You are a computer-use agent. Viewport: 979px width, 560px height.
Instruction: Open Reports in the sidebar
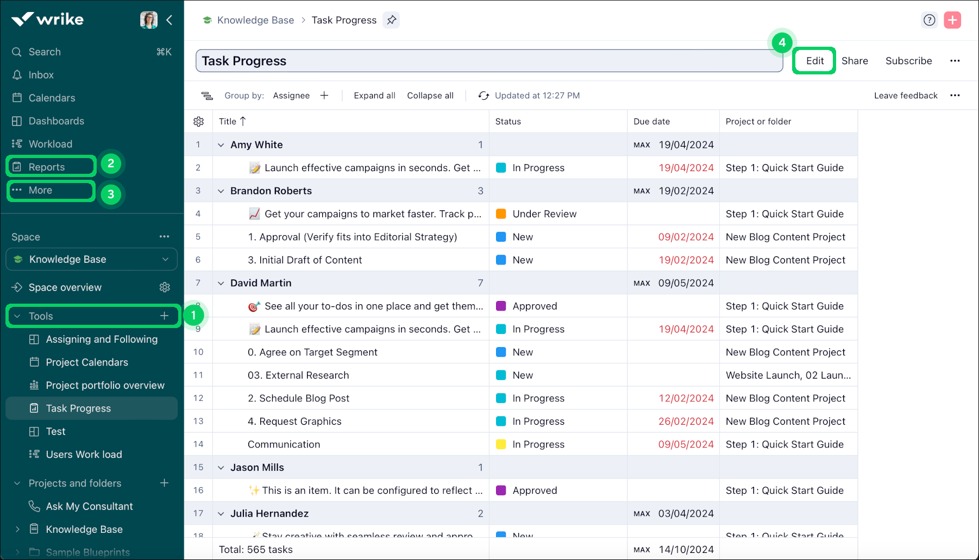(x=47, y=167)
